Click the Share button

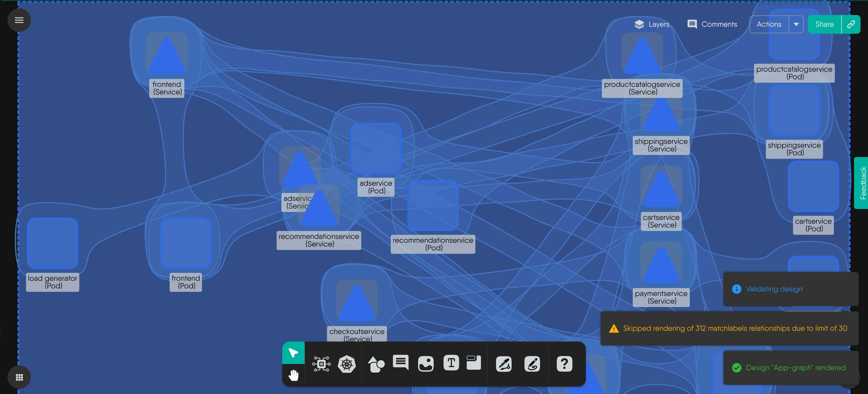tap(824, 24)
